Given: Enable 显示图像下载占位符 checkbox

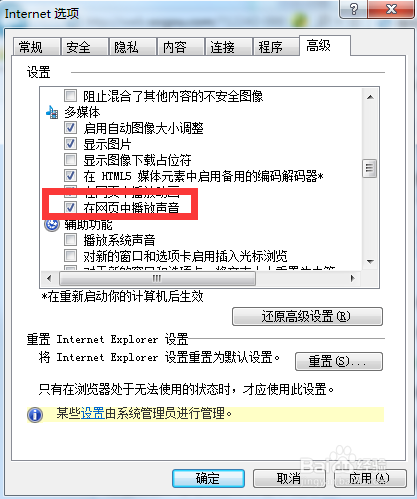Looking at the screenshot, I should [x=70, y=160].
